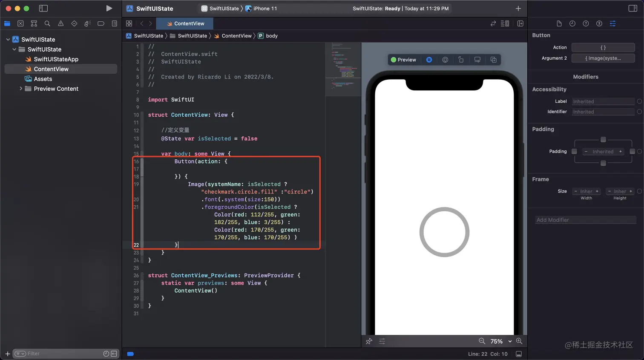
Task: Show the Attributes inspector
Action: pyautogui.click(x=613, y=23)
